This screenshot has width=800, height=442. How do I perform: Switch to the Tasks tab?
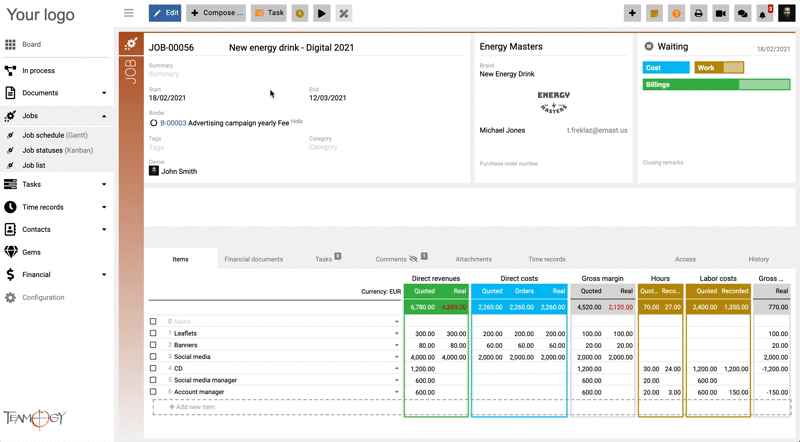pos(323,259)
